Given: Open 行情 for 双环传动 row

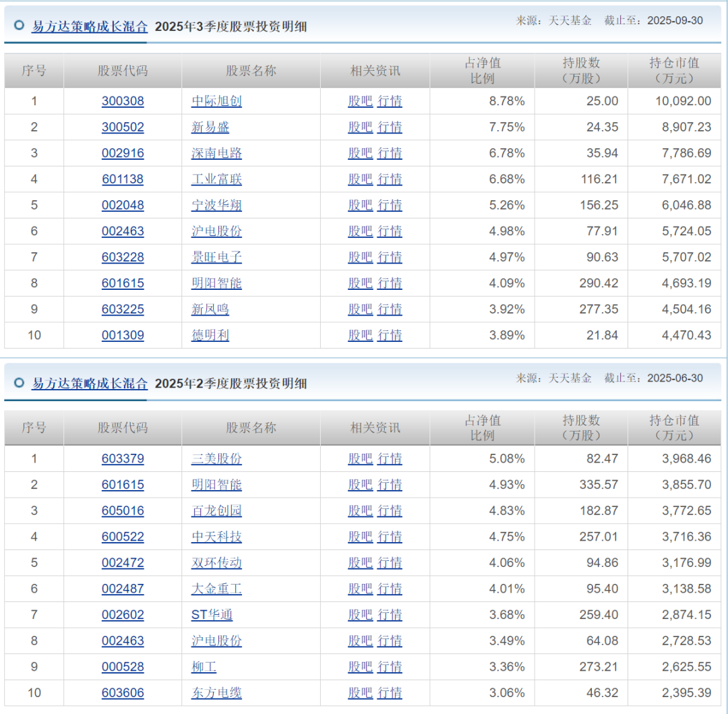Looking at the screenshot, I should tap(390, 563).
